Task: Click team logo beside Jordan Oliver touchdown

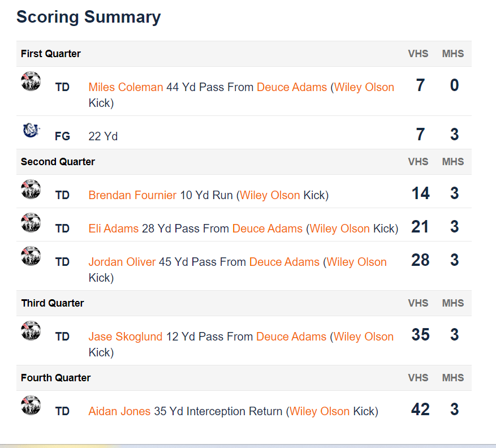Action: tap(31, 256)
